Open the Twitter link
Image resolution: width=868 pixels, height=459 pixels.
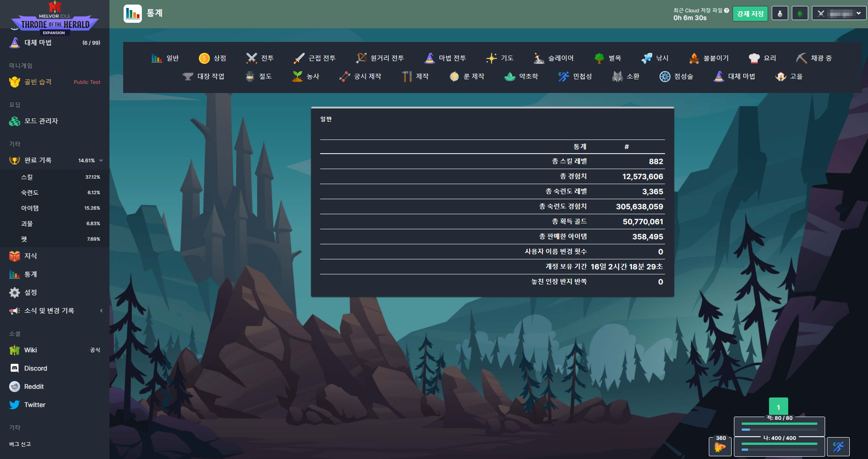tap(55, 405)
